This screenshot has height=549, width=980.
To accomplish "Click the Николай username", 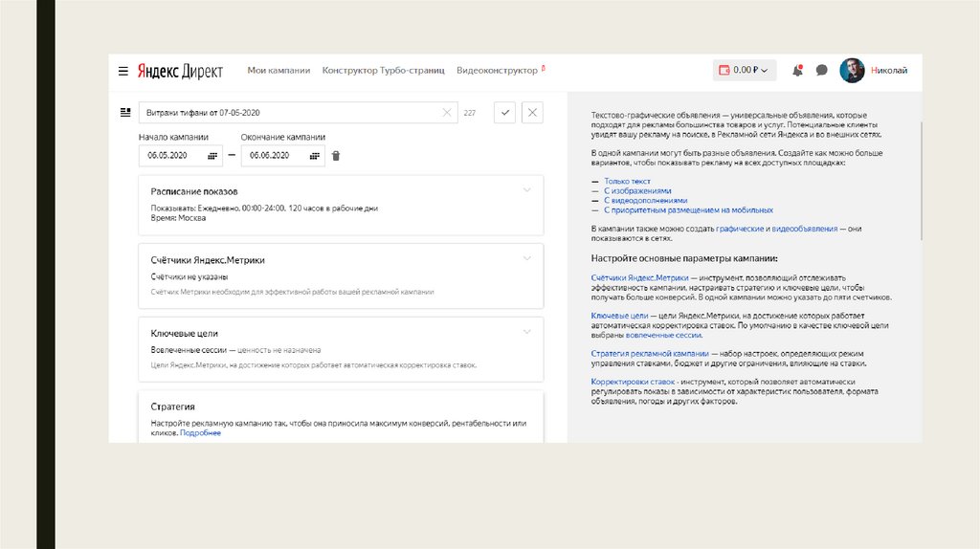I will (x=889, y=71).
